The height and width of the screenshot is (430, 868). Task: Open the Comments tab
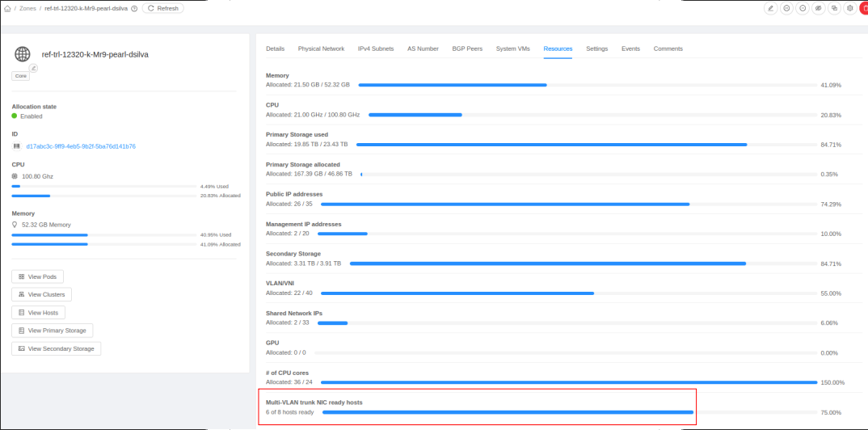[668, 48]
